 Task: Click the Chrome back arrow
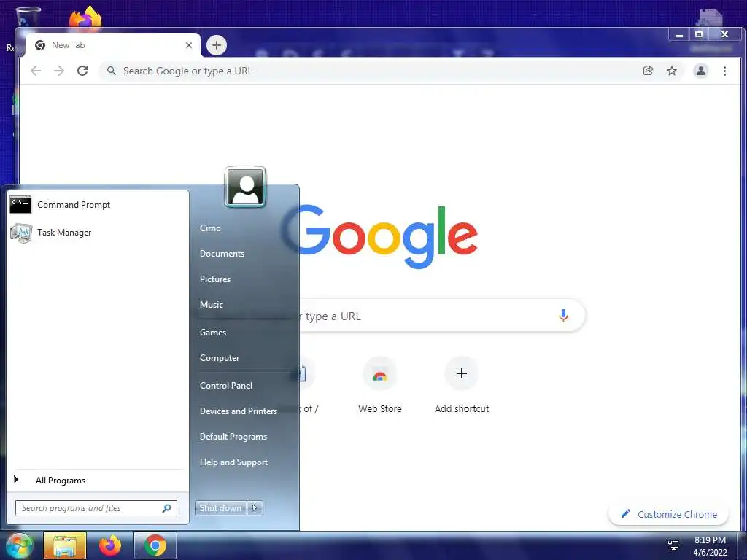coord(36,71)
